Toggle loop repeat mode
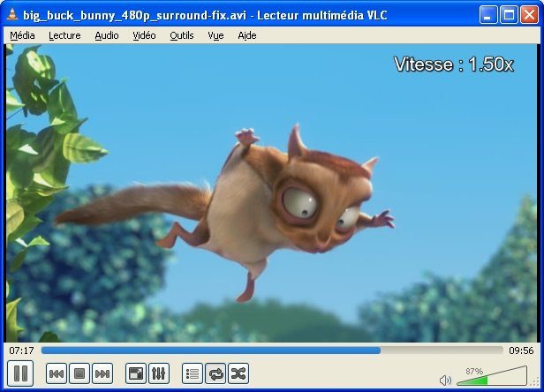544x392 pixels. (215, 373)
